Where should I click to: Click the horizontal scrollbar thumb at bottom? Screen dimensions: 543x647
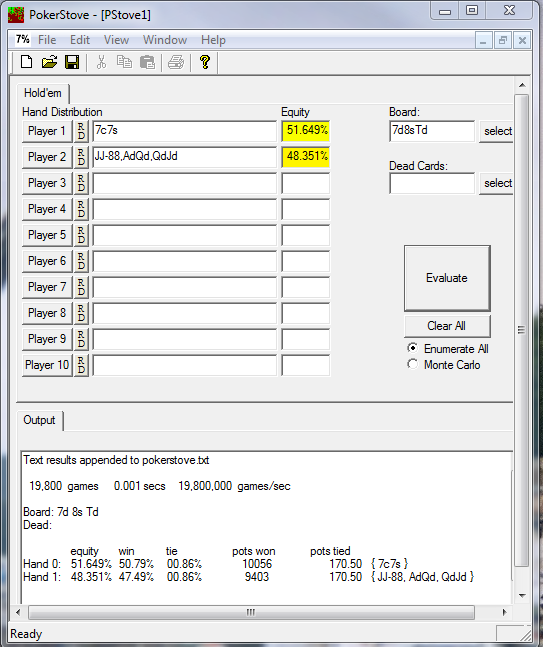point(251,612)
